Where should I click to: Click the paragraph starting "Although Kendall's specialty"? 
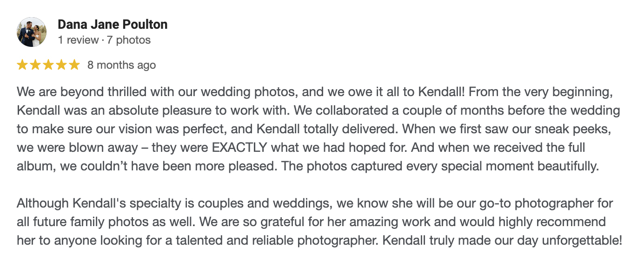coord(316,222)
